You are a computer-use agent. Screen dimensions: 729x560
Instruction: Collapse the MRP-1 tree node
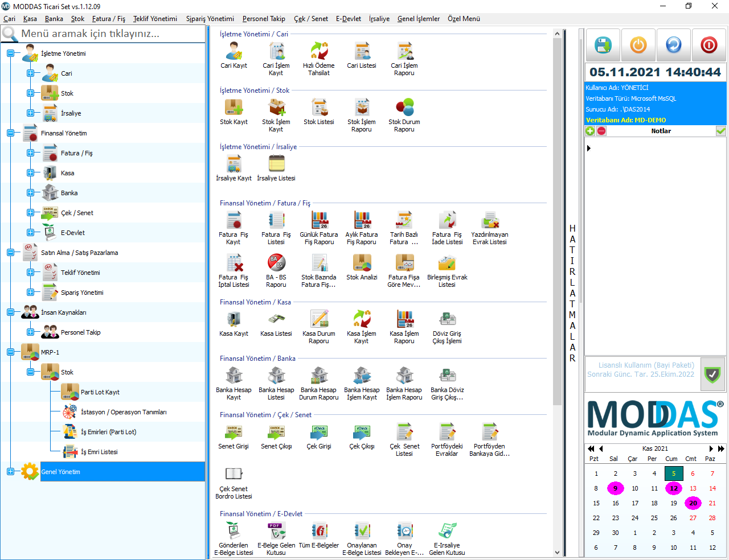(x=10, y=352)
